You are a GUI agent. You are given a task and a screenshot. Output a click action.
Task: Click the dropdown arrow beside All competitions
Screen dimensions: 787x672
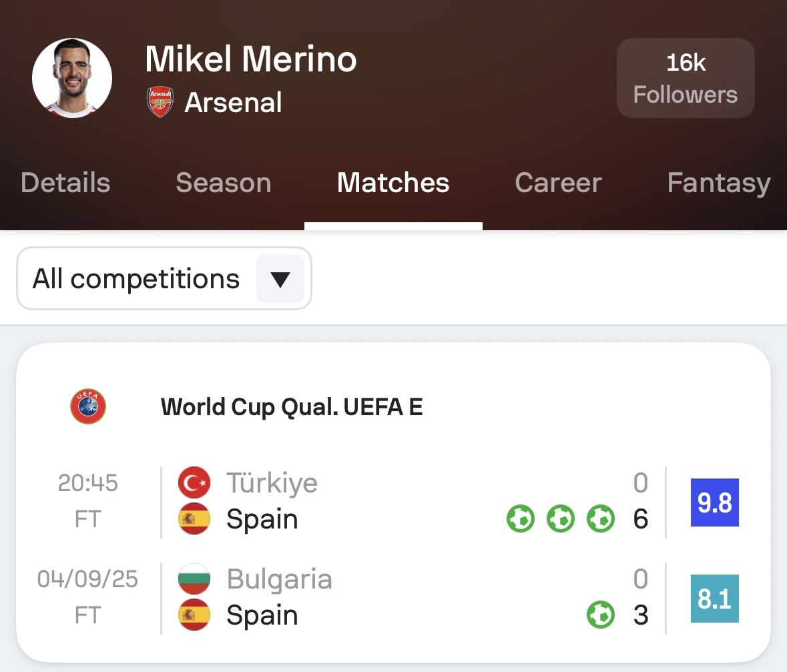[x=280, y=278]
